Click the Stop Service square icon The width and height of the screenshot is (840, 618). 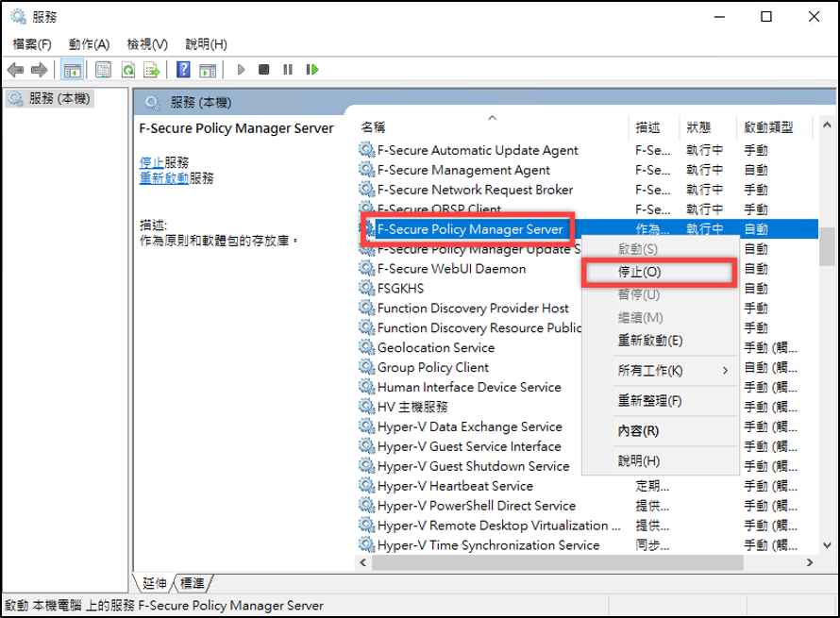(263, 70)
